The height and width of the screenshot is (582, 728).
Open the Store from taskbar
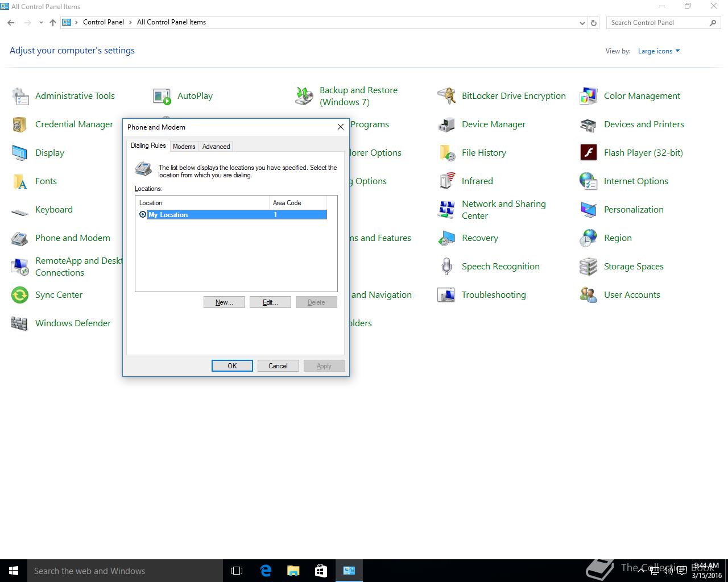[x=321, y=571]
